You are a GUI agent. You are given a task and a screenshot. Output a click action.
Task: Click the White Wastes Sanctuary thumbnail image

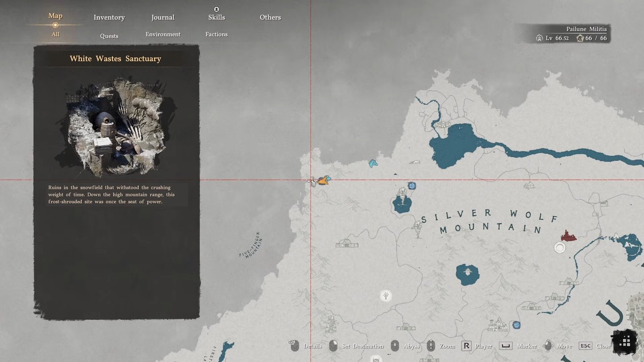click(116, 128)
